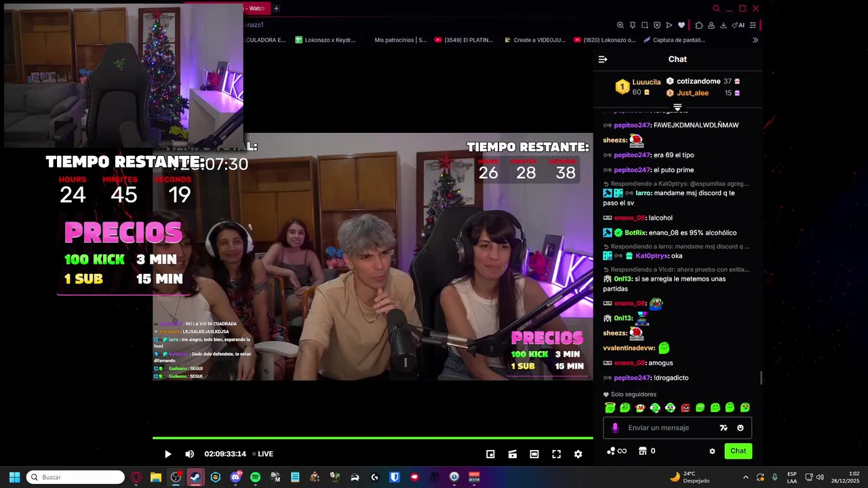Expand the gifter leaderboard handle
The height and width of the screenshot is (488, 868).
point(677,107)
